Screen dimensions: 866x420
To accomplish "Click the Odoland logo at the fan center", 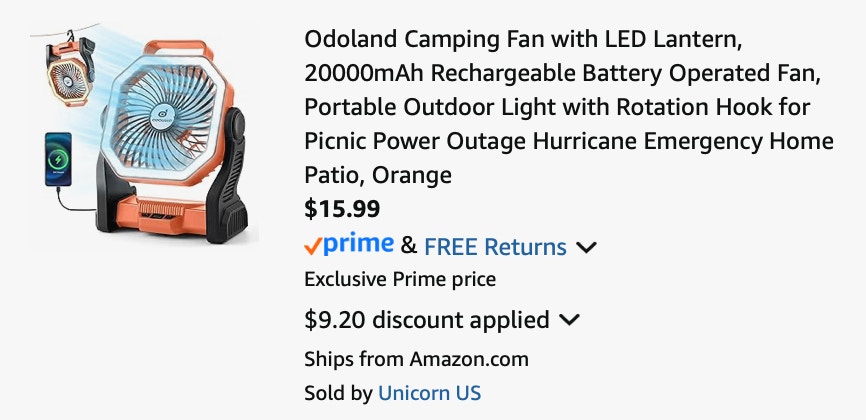I will tap(162, 116).
